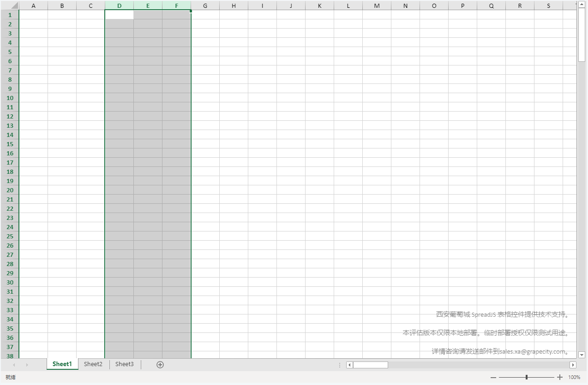
Task: Select the Sheet1 tab
Action: (62, 364)
